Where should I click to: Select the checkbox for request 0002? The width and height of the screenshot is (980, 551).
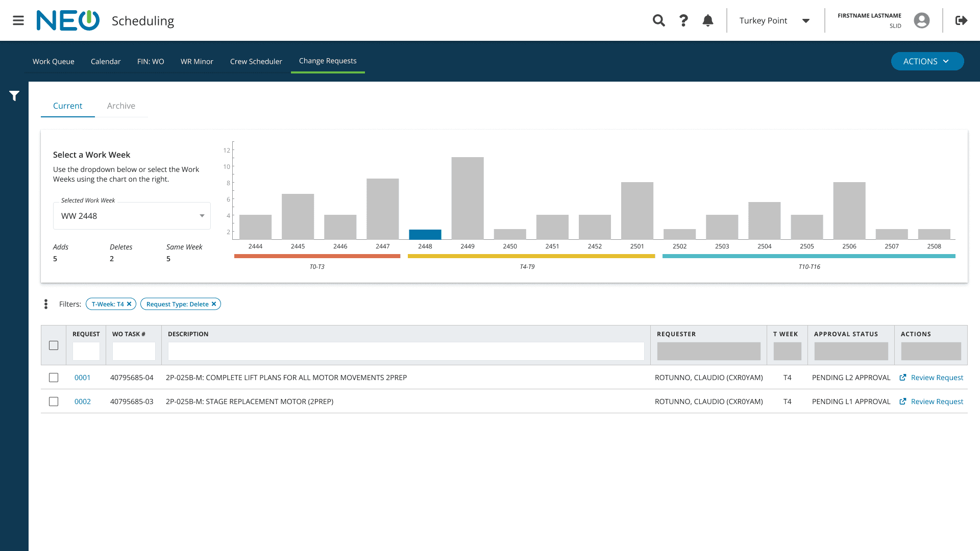point(54,402)
